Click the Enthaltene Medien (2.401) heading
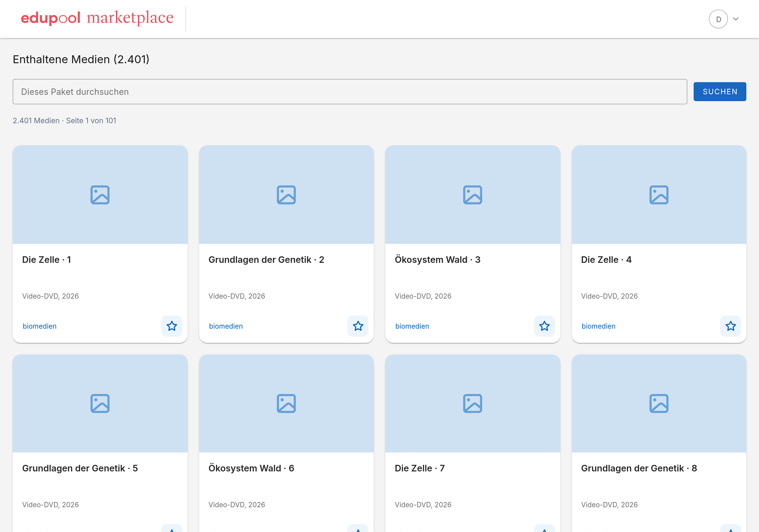Image resolution: width=759 pixels, height=532 pixels. [x=81, y=60]
